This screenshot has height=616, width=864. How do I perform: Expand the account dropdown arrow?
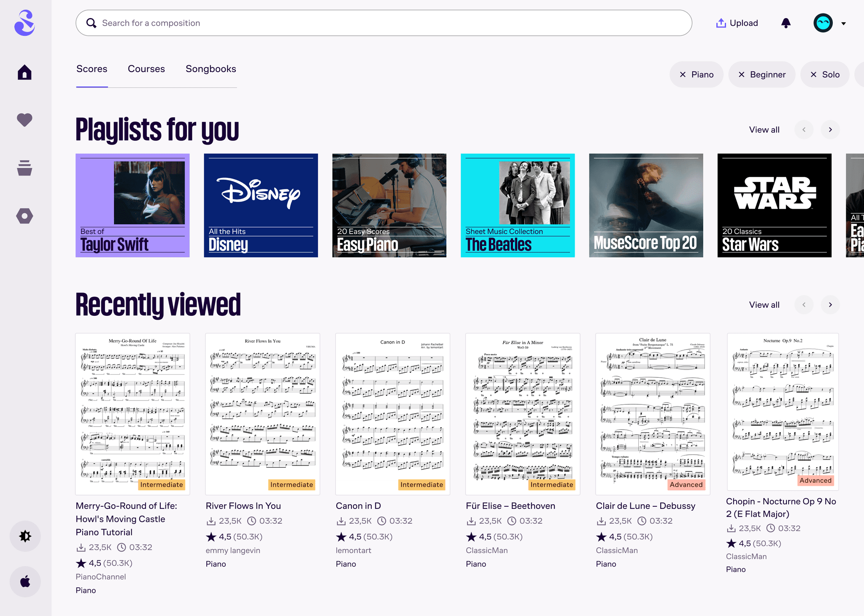pos(844,24)
